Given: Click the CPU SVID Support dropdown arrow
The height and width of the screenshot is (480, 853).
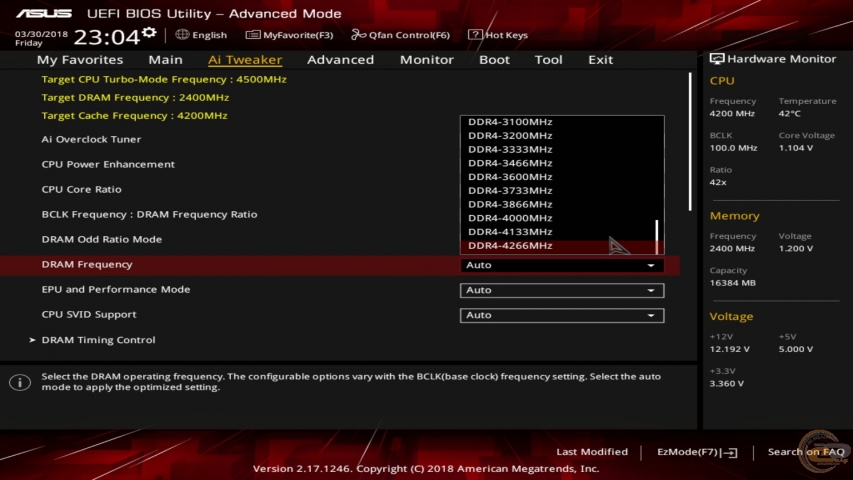Looking at the screenshot, I should pyautogui.click(x=651, y=316).
